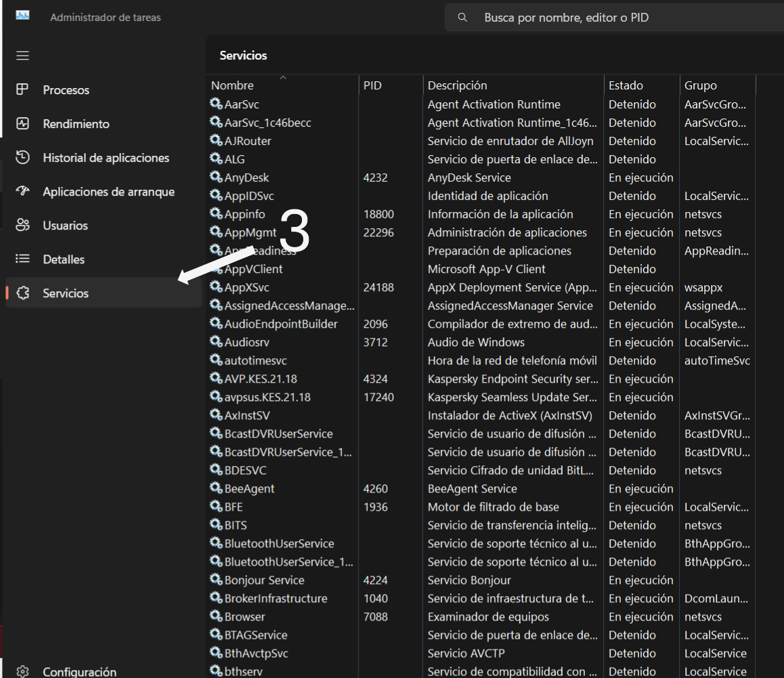784x678 pixels.
Task: Sort services by Nombre column header
Action: point(232,85)
